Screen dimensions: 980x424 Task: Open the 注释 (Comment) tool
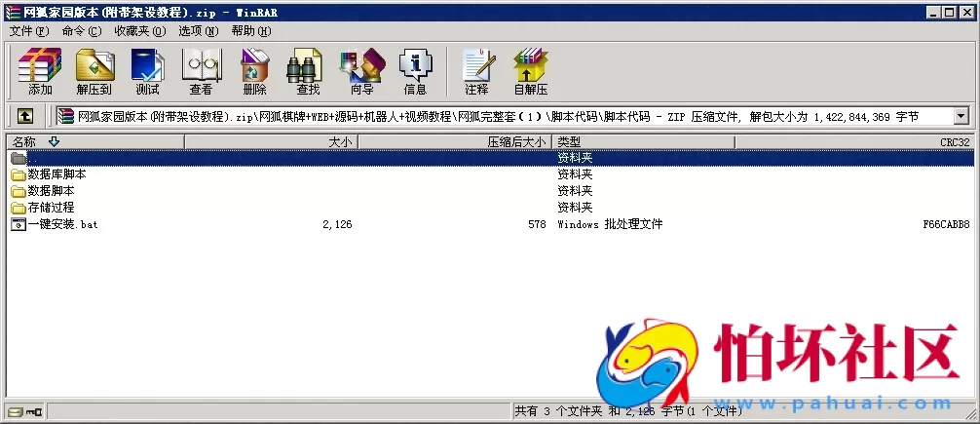[477, 71]
